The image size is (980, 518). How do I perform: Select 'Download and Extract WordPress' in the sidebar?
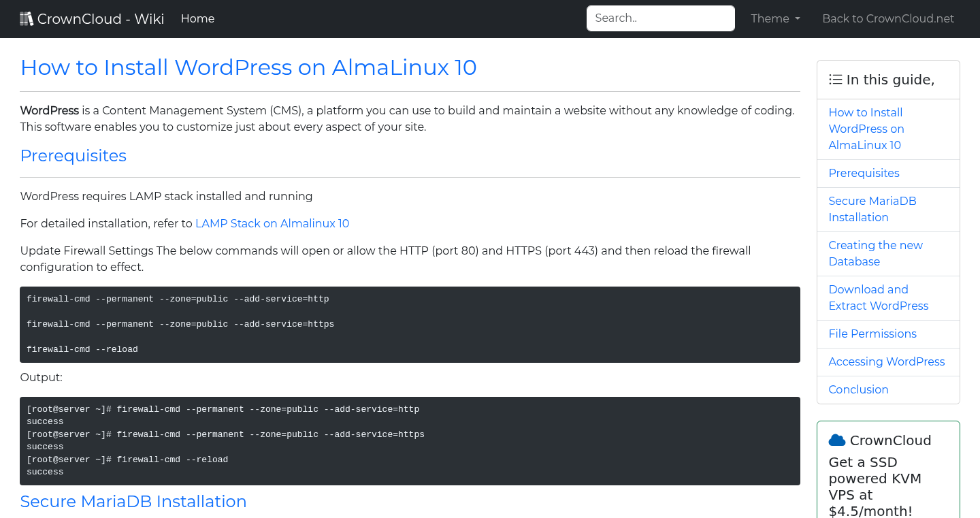click(x=878, y=297)
